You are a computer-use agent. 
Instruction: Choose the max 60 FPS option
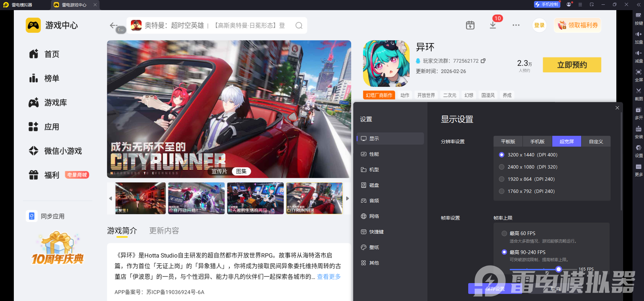[x=504, y=233]
